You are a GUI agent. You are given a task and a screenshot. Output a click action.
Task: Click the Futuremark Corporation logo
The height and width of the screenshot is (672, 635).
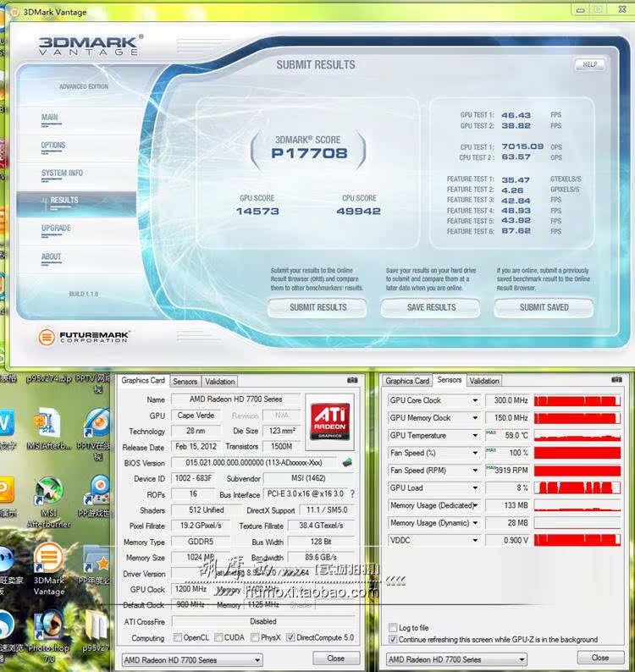click(84, 337)
